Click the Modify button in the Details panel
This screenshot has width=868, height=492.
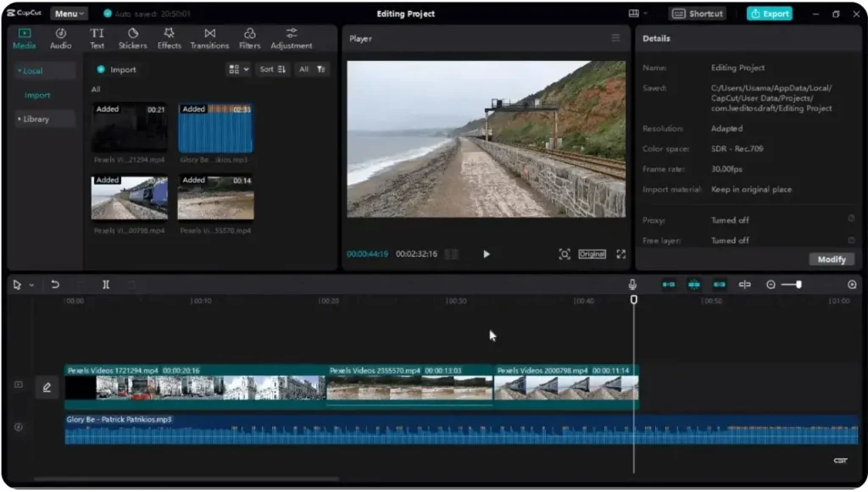(x=832, y=259)
